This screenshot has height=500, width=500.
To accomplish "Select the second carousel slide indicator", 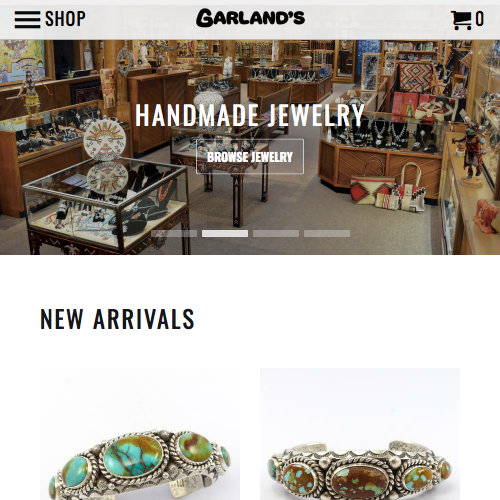I will click(225, 233).
